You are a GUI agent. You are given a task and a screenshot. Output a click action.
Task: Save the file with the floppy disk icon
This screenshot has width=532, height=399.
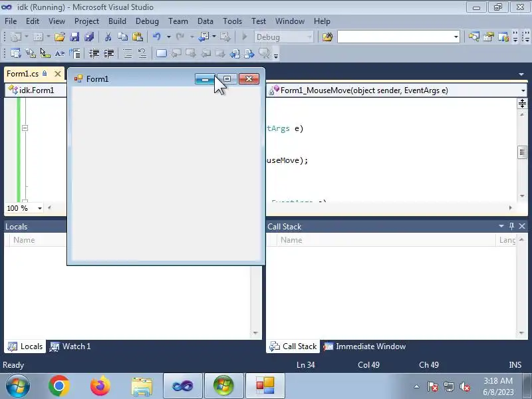point(74,37)
